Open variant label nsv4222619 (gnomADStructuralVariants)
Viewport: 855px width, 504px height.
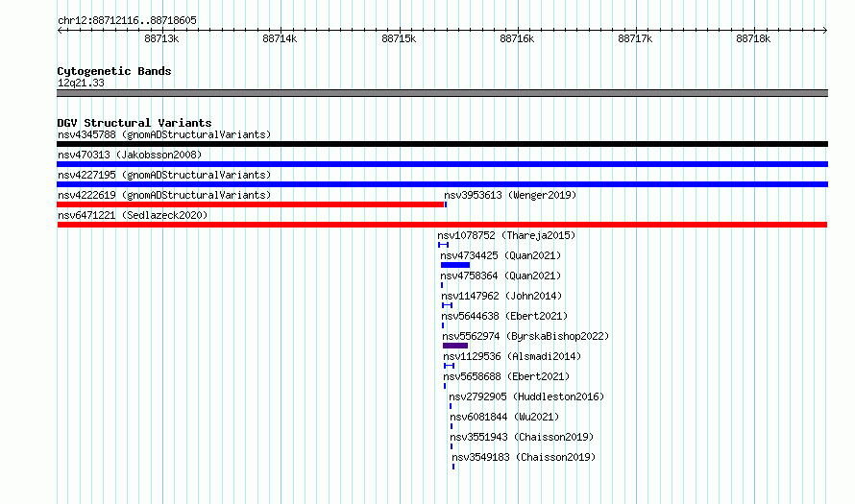pyautogui.click(x=164, y=195)
